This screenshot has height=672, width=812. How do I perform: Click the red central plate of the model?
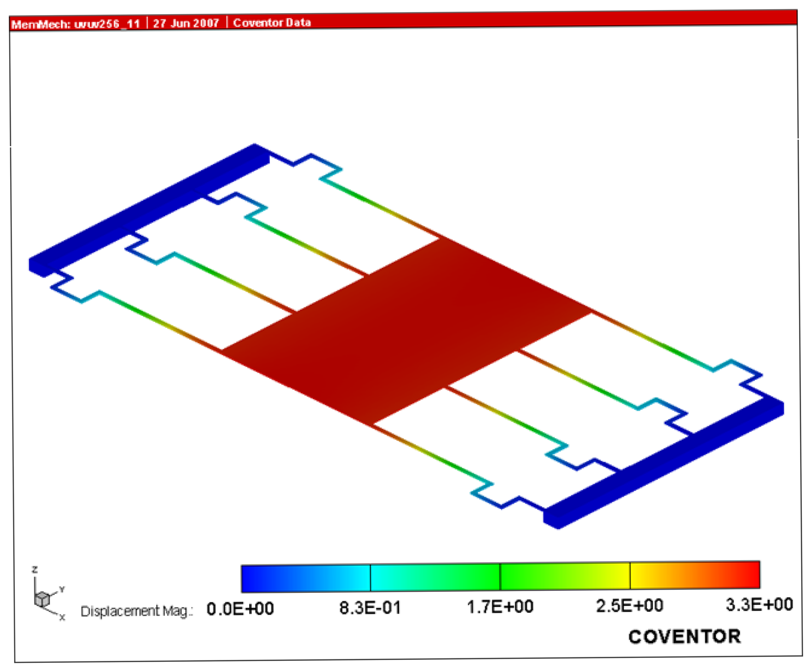(x=406, y=332)
